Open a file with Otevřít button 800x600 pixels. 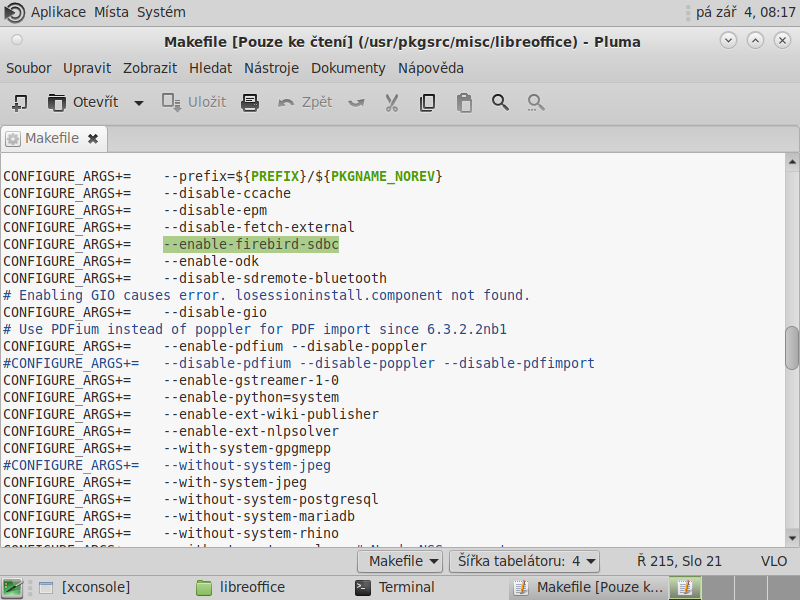[x=83, y=103]
